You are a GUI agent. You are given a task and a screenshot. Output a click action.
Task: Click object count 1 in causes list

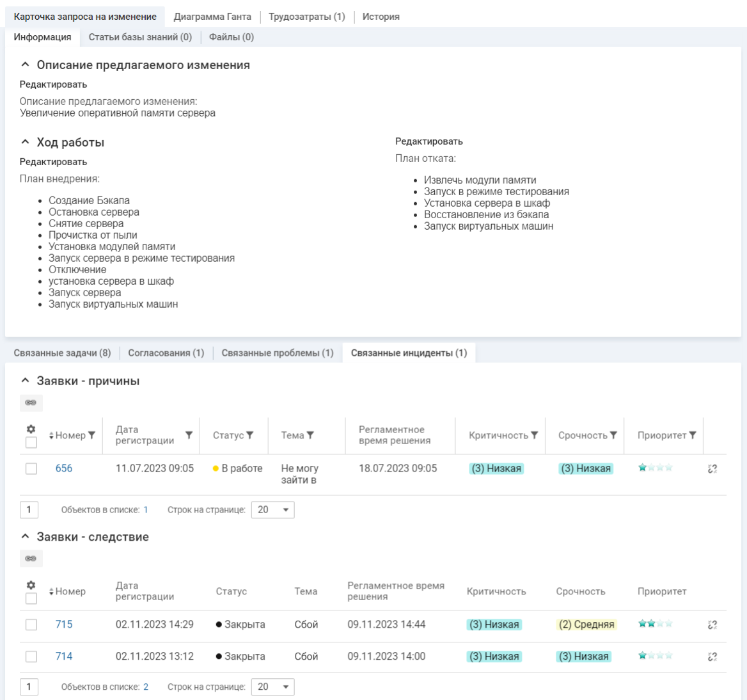[x=146, y=510]
